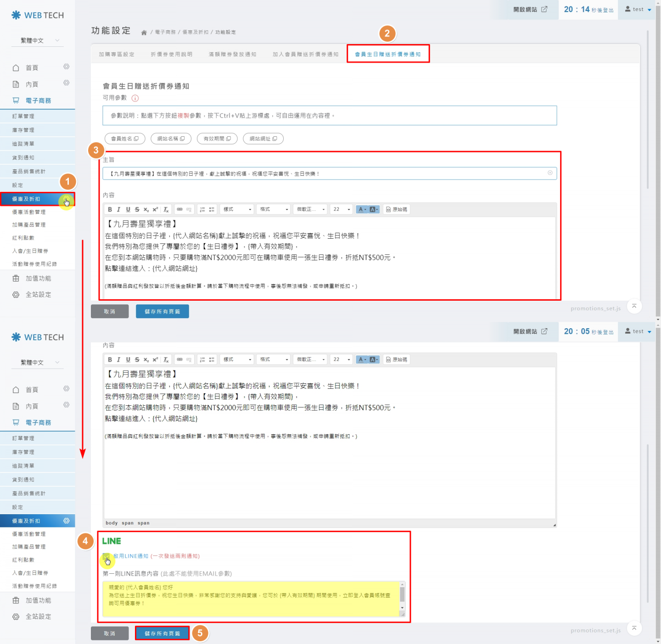Click the down arrow of LINE textarea scrollbar
The width and height of the screenshot is (661, 644).
point(403,608)
